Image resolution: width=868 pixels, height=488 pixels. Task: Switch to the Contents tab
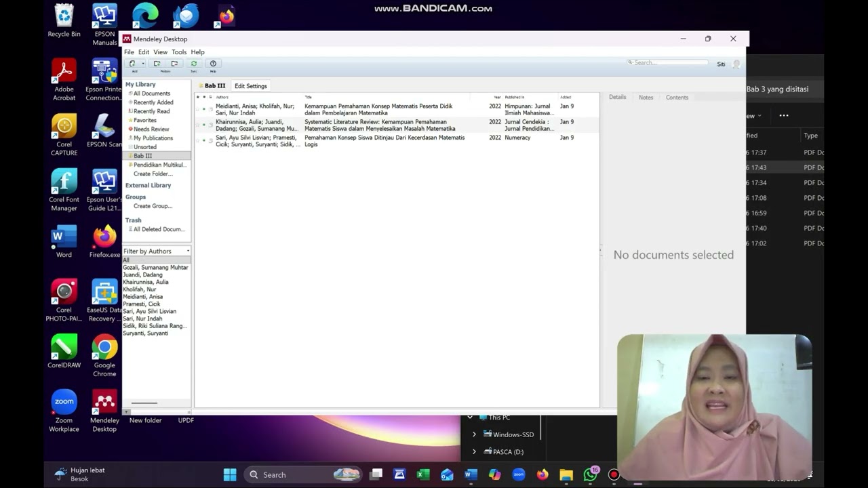[677, 97]
